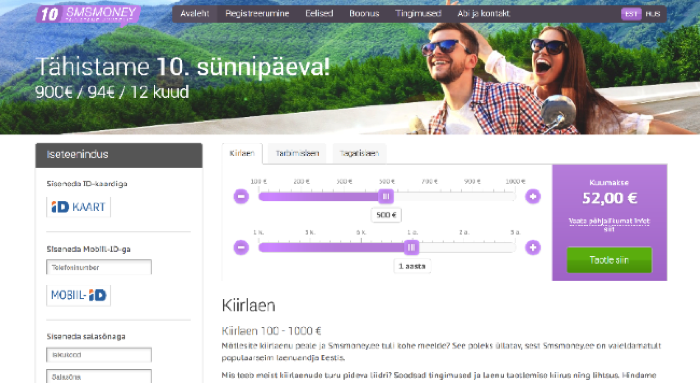Viewport: 700px width, 383px height.
Task: Click the SMSMONEY 10 logo
Action: [88, 14]
